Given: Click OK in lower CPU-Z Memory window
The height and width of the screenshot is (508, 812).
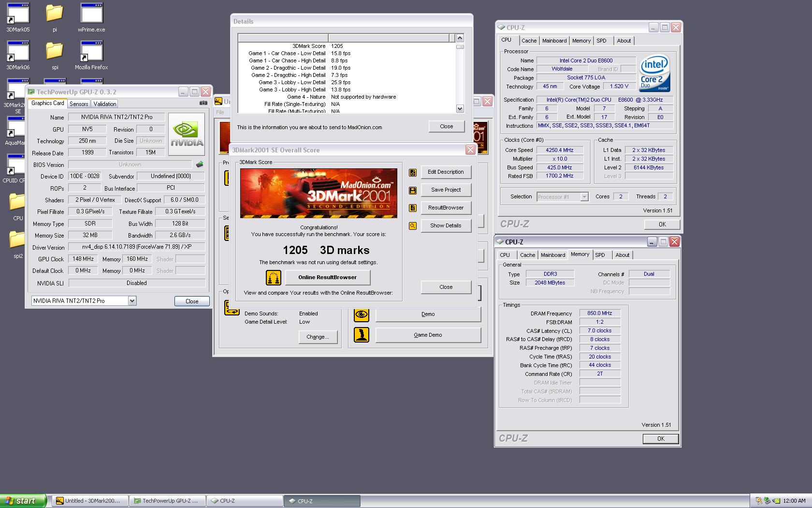Looking at the screenshot, I should pyautogui.click(x=661, y=439).
